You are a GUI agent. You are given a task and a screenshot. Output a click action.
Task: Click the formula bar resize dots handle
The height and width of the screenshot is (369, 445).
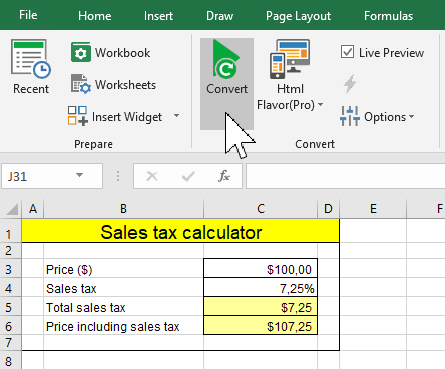(118, 176)
